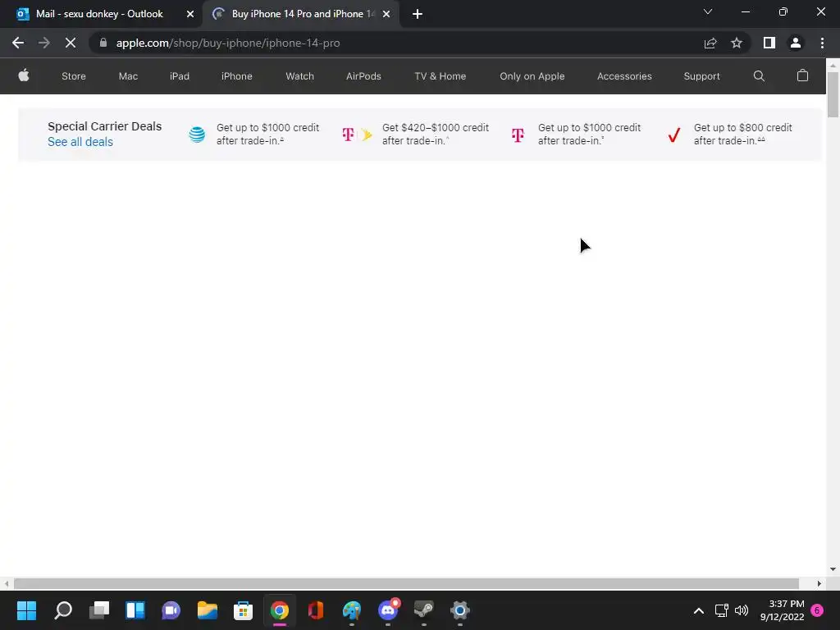Image resolution: width=840 pixels, height=630 pixels.
Task: Open the Watch menu item
Action: (299, 76)
